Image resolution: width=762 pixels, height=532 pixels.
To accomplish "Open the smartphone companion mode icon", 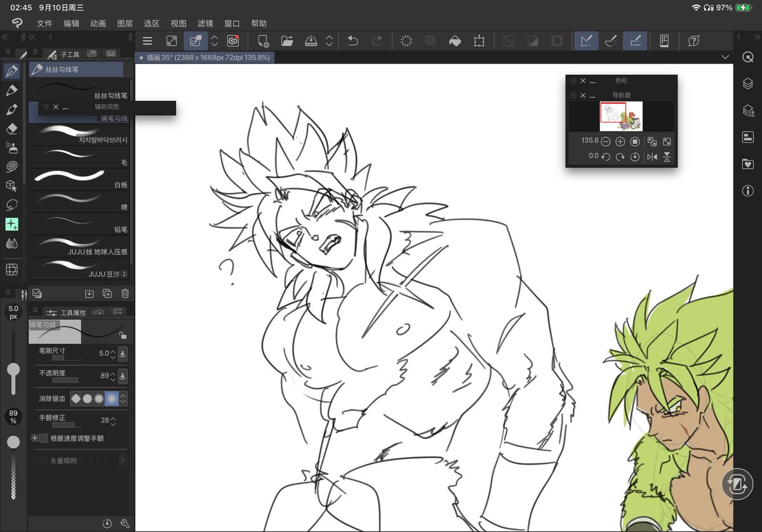I will [664, 41].
